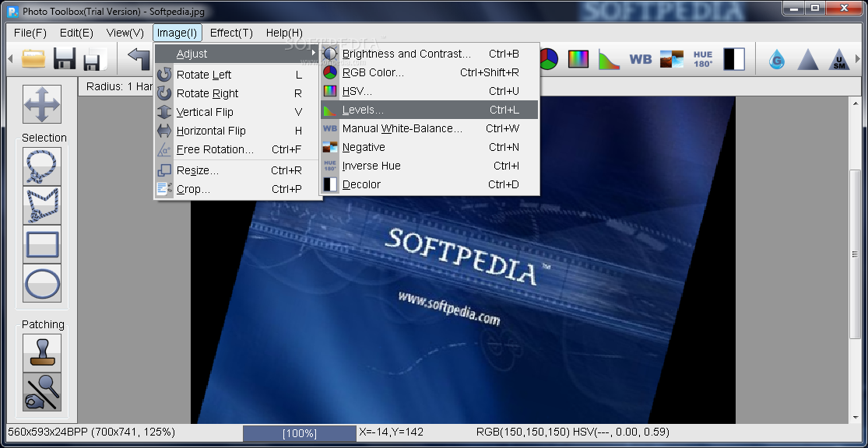Click the [100%] zoom progress bar
Viewport: 868px width, 448px height.
pyautogui.click(x=300, y=433)
